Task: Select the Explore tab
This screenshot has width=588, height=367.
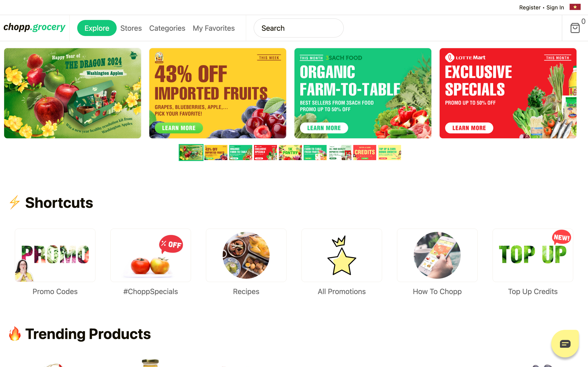Action: [97, 28]
